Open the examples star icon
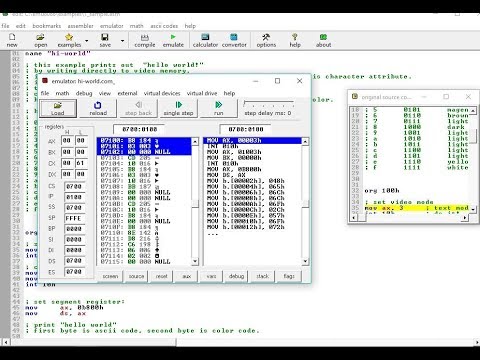This screenshot has width=480, height=360. pos(69,40)
